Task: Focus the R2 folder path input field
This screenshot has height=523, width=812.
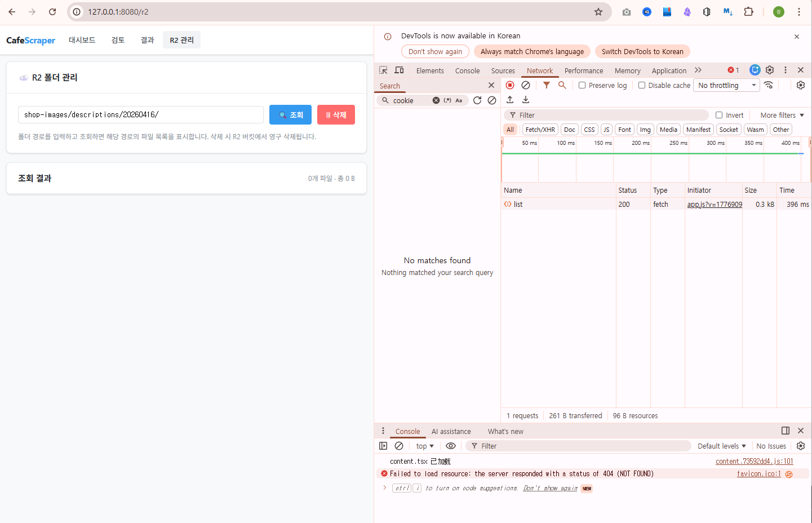Action: click(140, 115)
